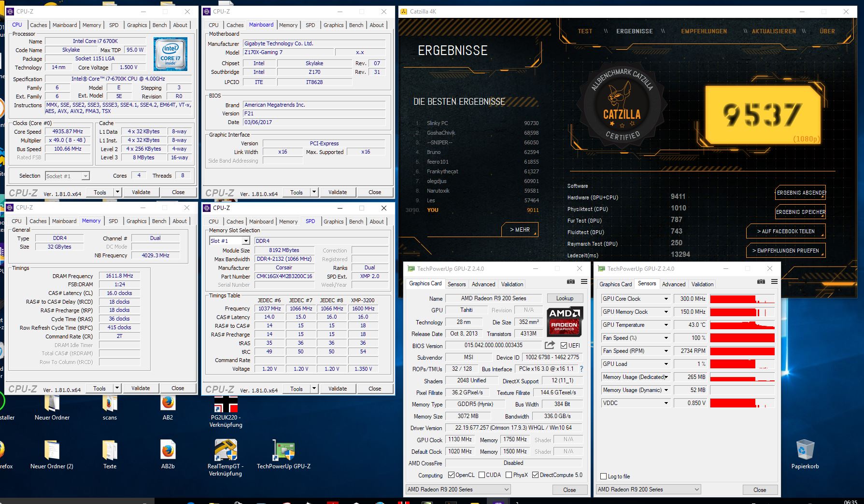Toggle the PhysX computing checkbox
The height and width of the screenshot is (504, 864).
point(509,475)
